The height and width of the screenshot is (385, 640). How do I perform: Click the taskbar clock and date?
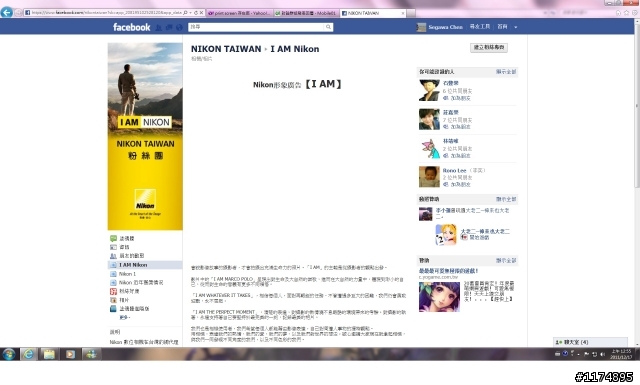coord(620,354)
